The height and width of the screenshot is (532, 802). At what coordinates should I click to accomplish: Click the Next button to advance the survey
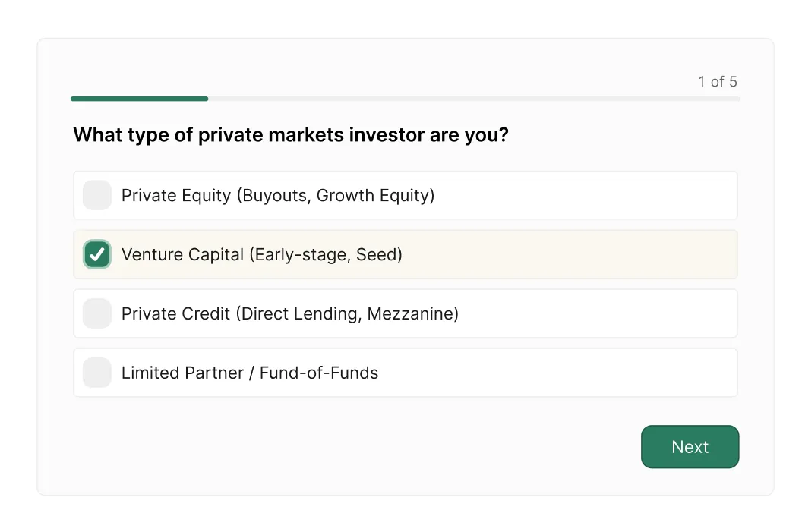click(x=690, y=447)
